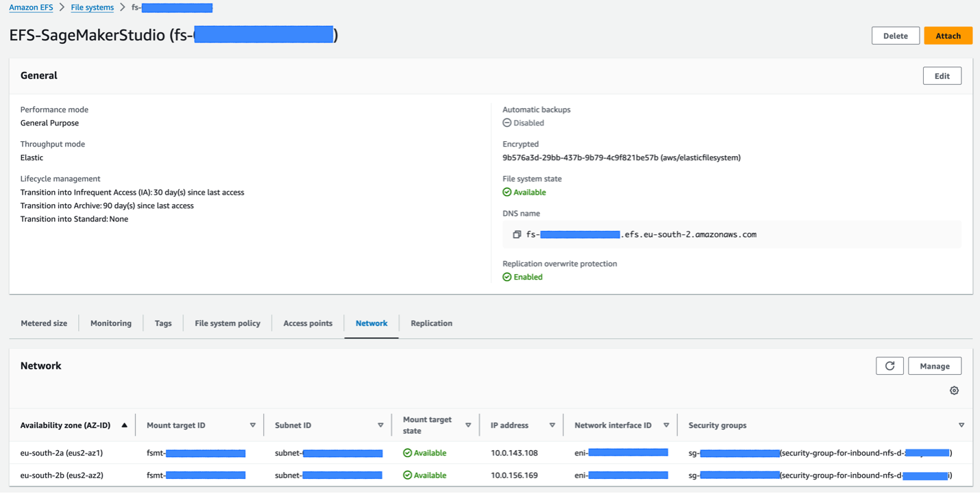The image size is (980, 496).
Task: Sort by IP address column arrow
Action: point(552,425)
